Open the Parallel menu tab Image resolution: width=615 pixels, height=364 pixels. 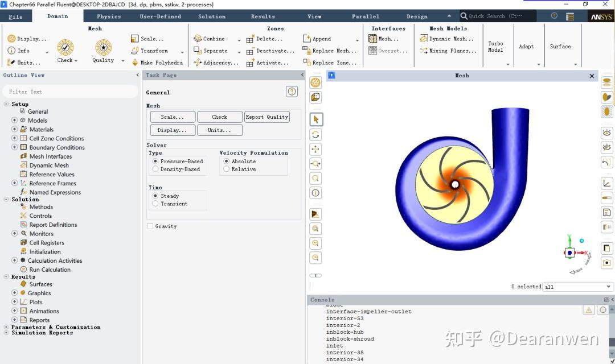coord(365,16)
